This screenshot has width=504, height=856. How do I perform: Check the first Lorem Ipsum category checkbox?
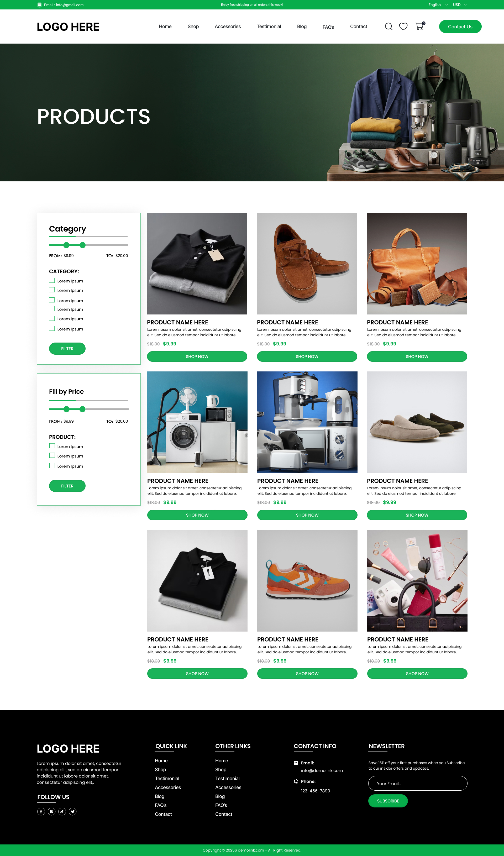[52, 280]
